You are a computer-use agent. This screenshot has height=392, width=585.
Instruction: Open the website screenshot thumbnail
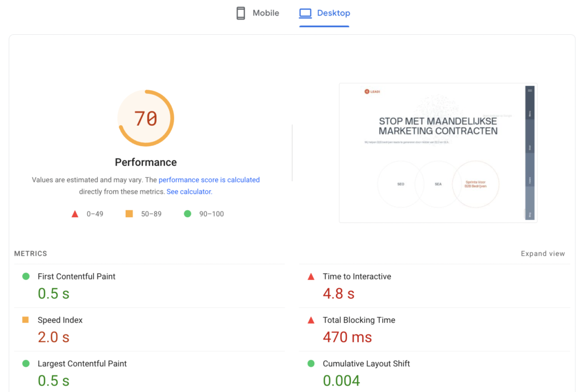(x=438, y=153)
